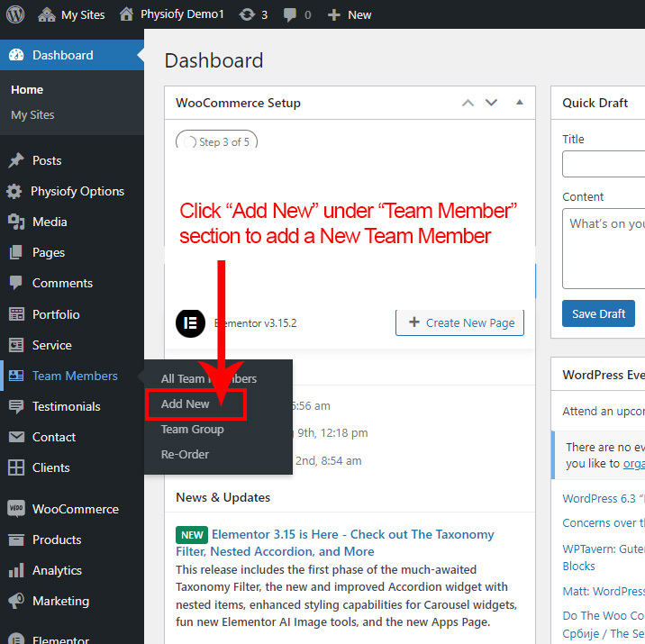Click the Create New Page button
Screen dimensions: 645x644
459,322
